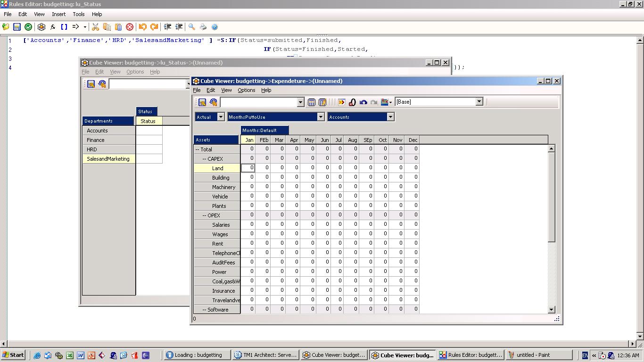This screenshot has width=644, height=362.
Task: Select SalesandMarketing row in Departments
Action: [x=109, y=159]
